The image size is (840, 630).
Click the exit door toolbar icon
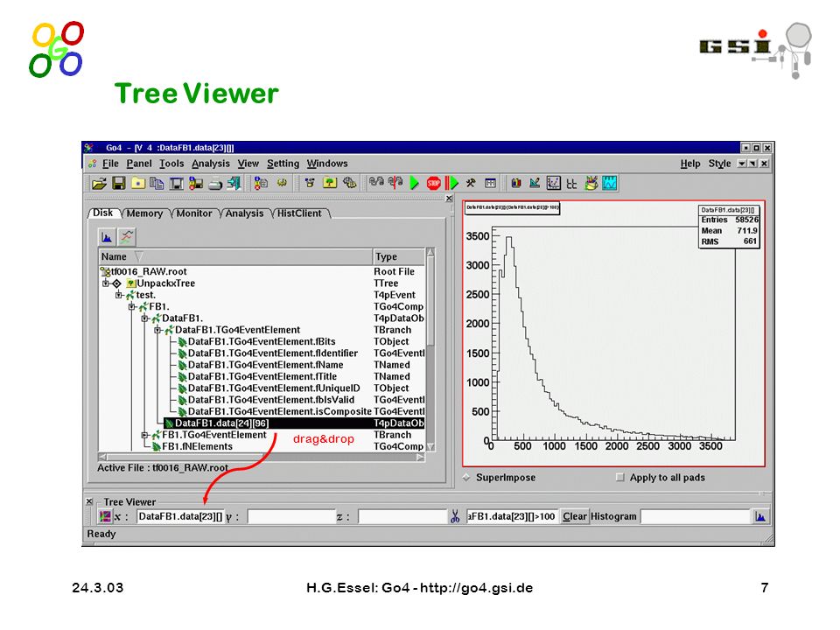point(234,184)
